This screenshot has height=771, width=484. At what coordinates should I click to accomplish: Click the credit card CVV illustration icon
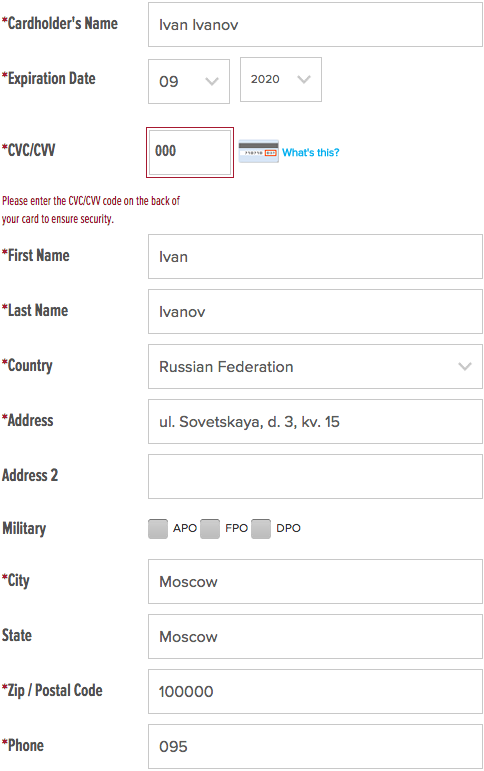pos(258,151)
